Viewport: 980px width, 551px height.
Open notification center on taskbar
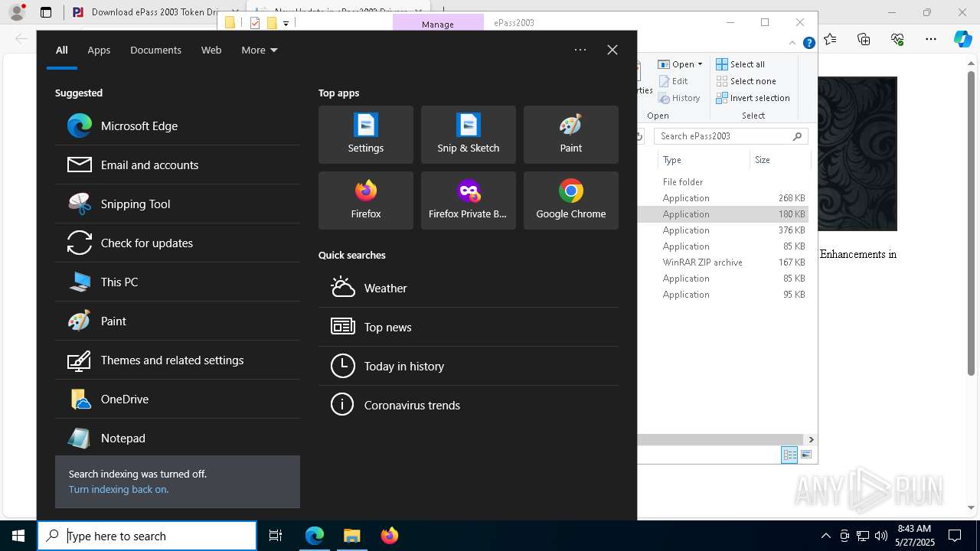(x=955, y=536)
